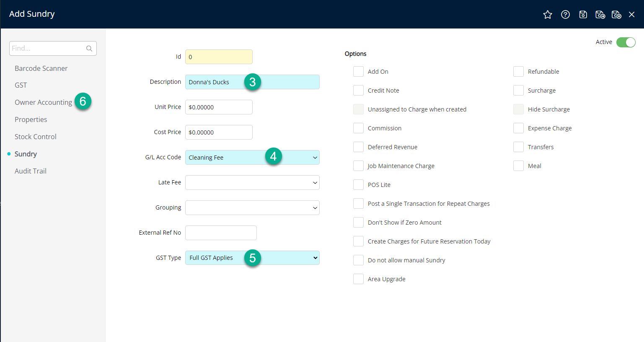Go to the Owner Accounting section
The image size is (644, 342).
click(43, 102)
